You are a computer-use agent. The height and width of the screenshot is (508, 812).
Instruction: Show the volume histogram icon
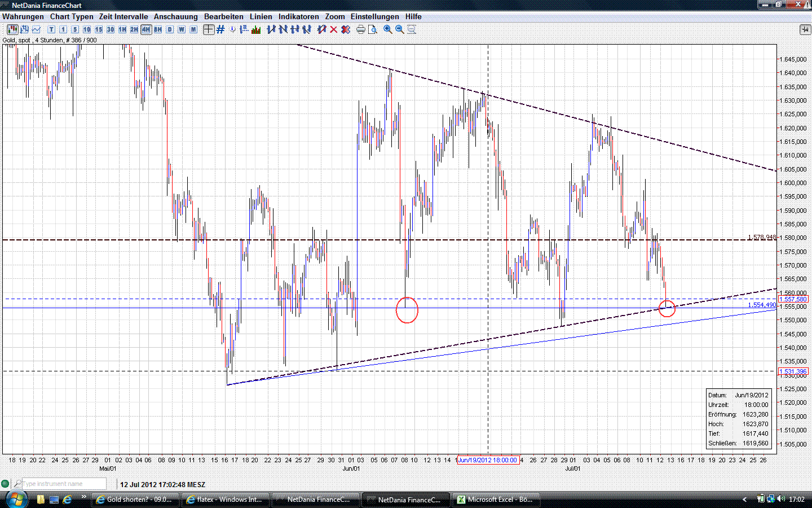pos(255,29)
